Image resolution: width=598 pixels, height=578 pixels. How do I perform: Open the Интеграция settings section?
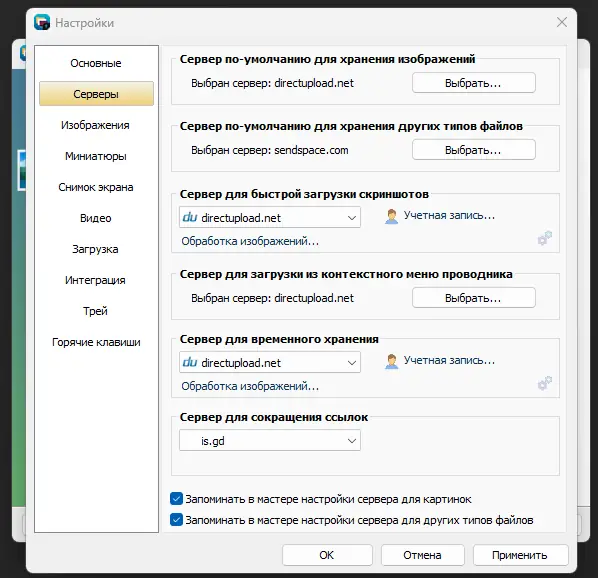(96, 280)
